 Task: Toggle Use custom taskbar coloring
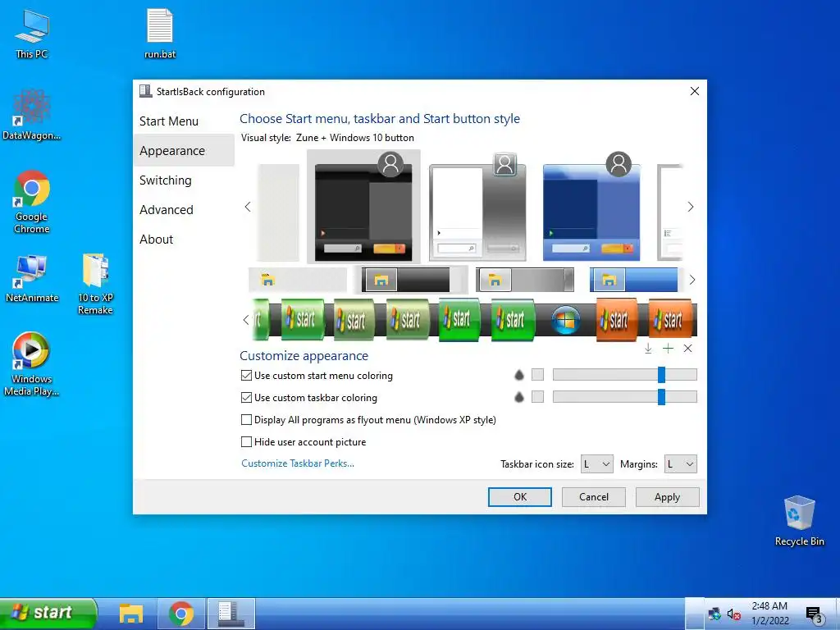tap(309, 398)
